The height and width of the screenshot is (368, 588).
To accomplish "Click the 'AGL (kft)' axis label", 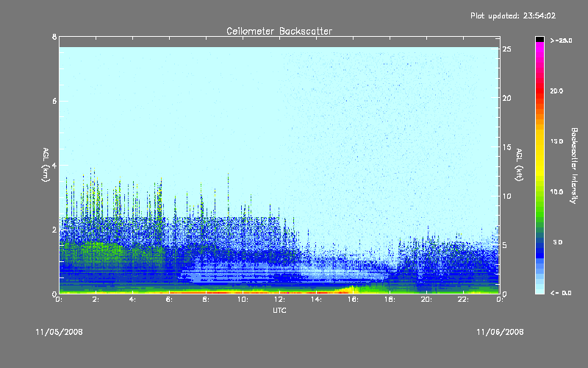I will [519, 165].
